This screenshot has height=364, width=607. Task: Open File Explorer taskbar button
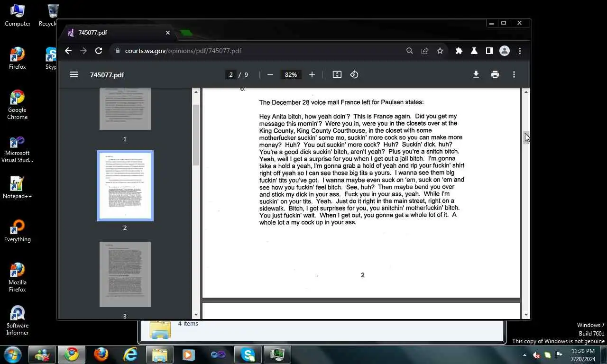[159, 355]
